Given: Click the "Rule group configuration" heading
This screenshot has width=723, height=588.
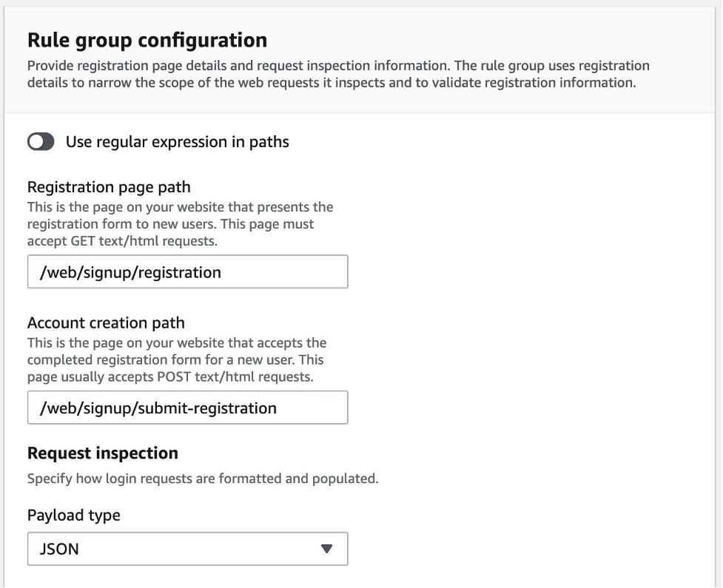Looking at the screenshot, I should coord(147,40).
